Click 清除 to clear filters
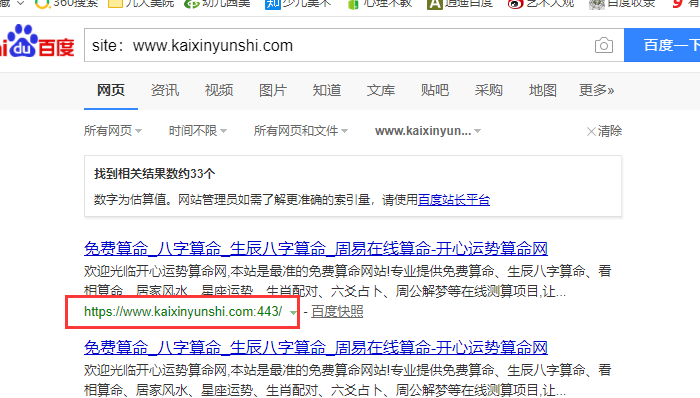 tap(610, 131)
